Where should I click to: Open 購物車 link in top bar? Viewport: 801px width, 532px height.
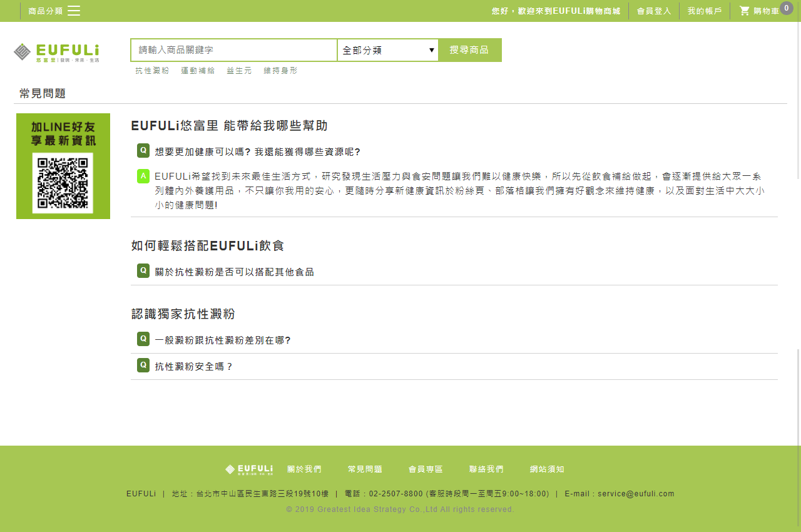point(767,11)
